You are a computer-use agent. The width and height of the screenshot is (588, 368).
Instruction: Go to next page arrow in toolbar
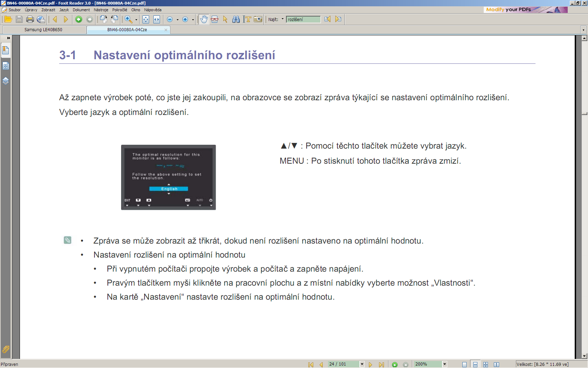tap(65, 19)
